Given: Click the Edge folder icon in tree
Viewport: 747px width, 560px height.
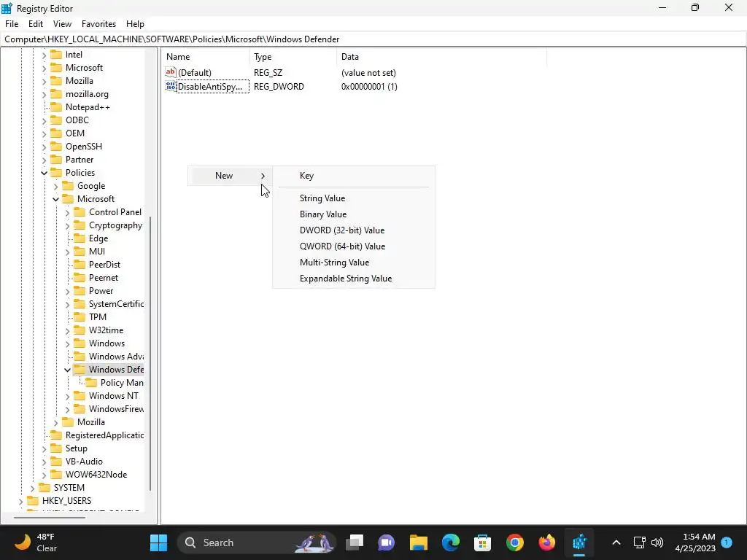Looking at the screenshot, I should (80, 238).
